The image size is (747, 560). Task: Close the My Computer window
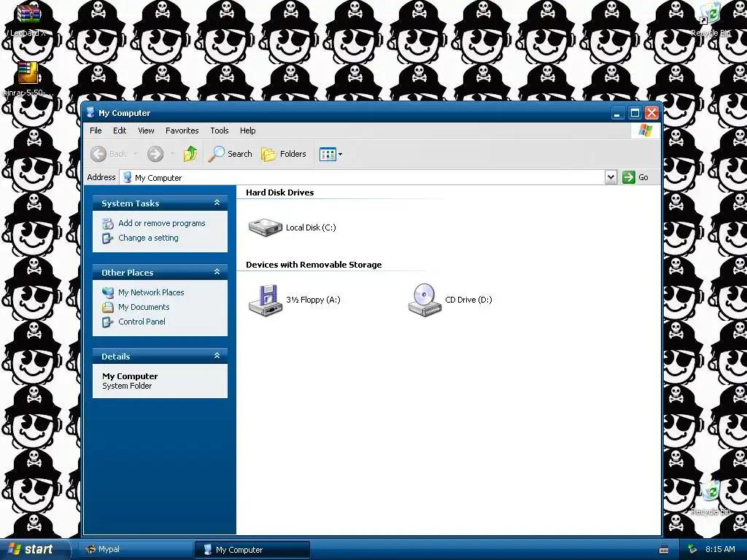coord(651,113)
